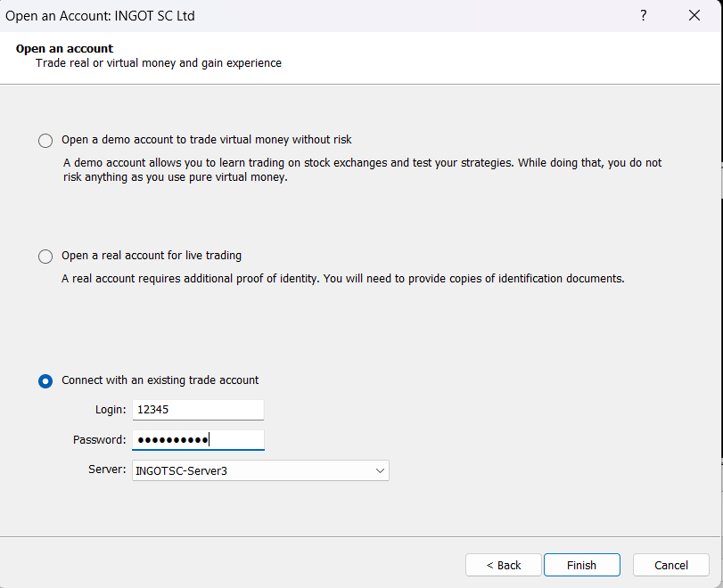Choose the real account radio button

(45, 257)
